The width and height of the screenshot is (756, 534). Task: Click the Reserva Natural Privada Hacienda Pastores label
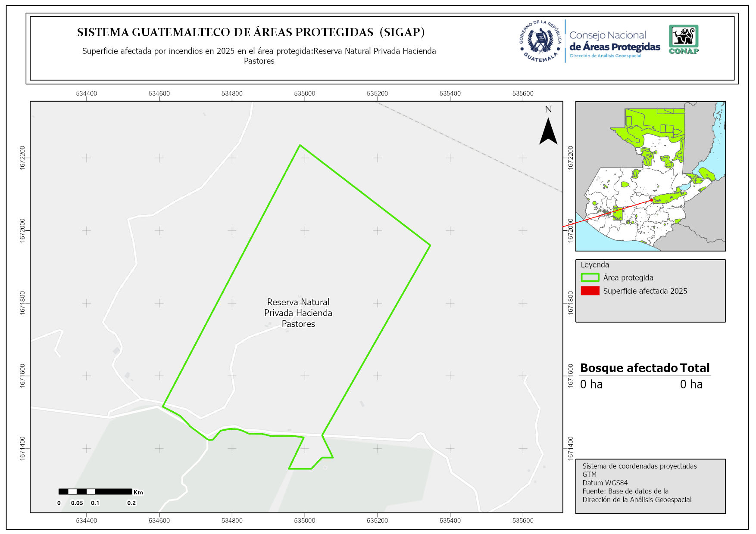(x=298, y=313)
